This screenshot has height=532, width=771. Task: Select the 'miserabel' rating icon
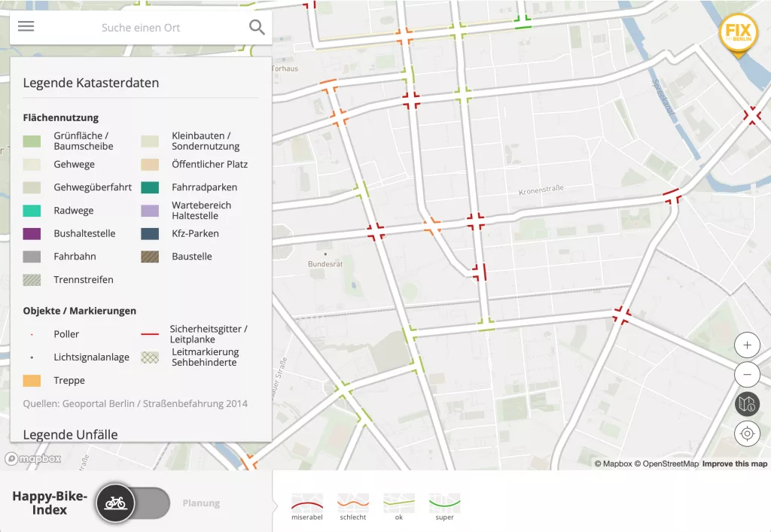306,500
